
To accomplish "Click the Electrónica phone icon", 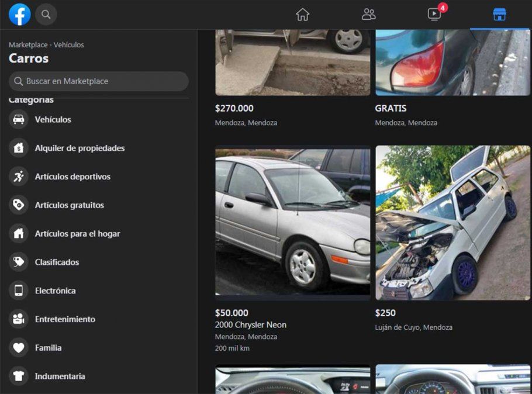I will (x=19, y=291).
